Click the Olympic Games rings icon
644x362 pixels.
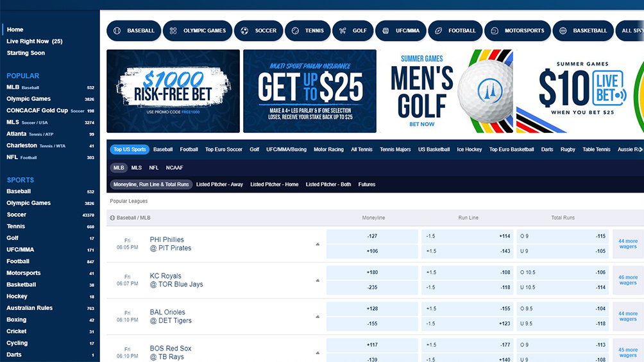[x=173, y=31]
